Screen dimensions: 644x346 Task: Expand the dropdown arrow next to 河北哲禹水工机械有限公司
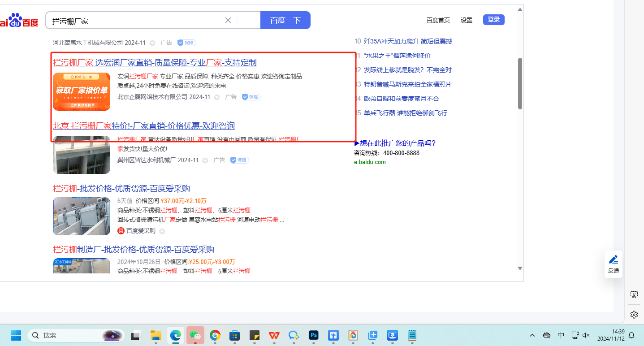pyautogui.click(x=152, y=43)
